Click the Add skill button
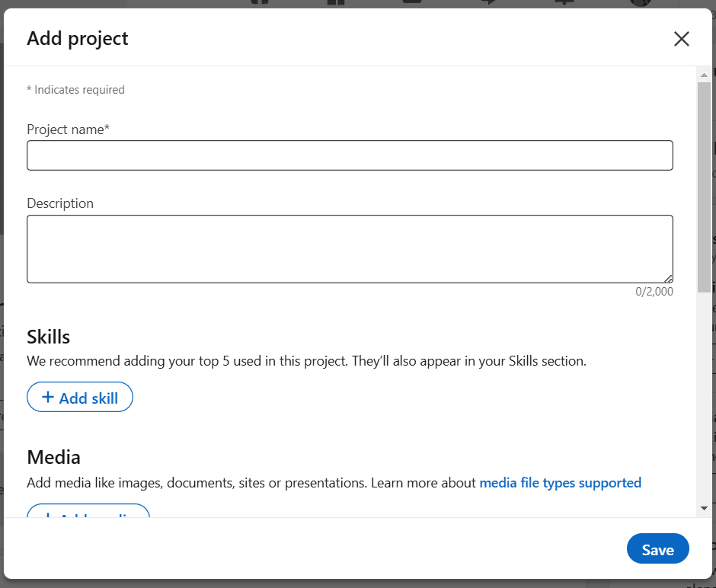The height and width of the screenshot is (588, 716). (80, 397)
